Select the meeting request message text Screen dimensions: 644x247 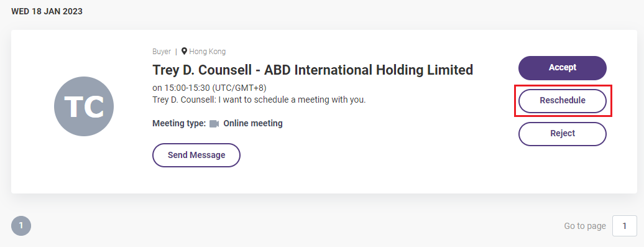[259, 100]
